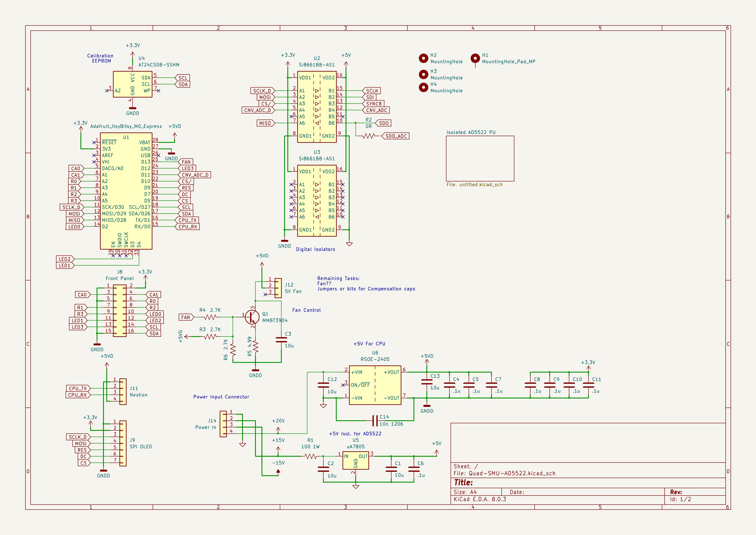The height and width of the screenshot is (535, 756).
Task: Click the SDO global label near R2
Action: (x=383, y=123)
